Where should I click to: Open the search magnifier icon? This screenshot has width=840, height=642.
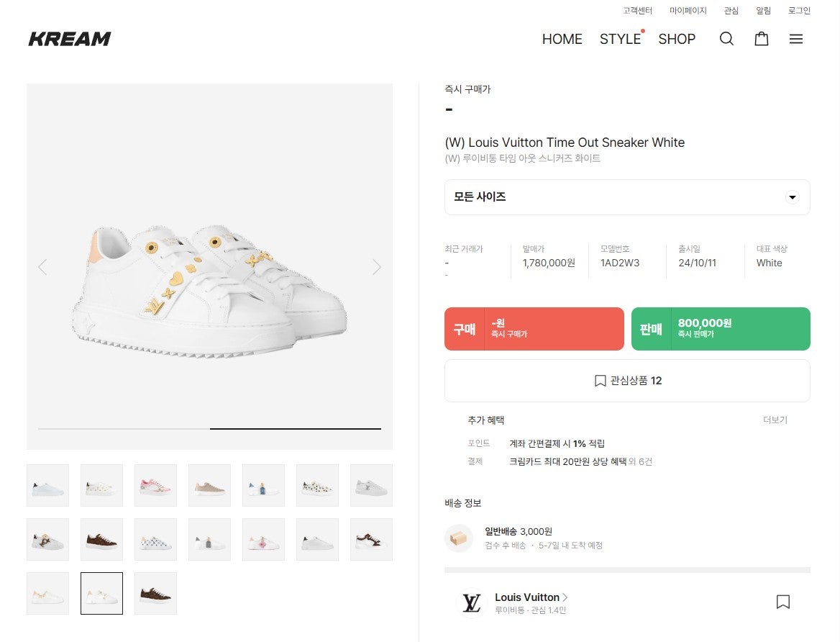click(x=726, y=39)
